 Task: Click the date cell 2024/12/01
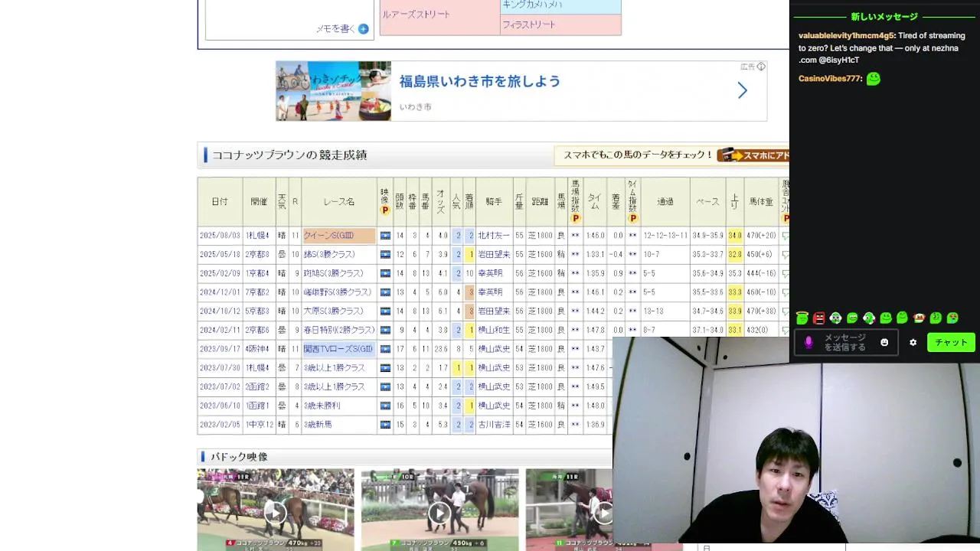pos(220,292)
